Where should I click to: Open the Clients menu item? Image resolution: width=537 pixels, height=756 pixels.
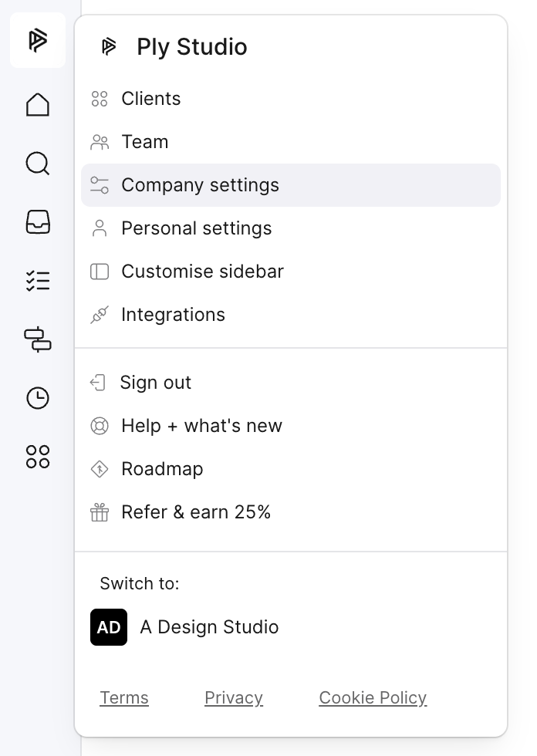point(291,99)
